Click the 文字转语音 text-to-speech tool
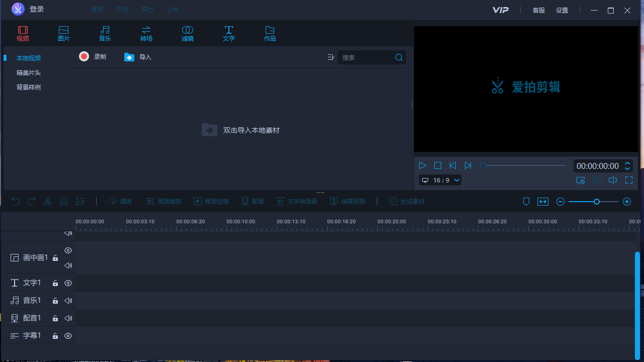Image resolution: width=644 pixels, height=362 pixels. click(x=297, y=201)
